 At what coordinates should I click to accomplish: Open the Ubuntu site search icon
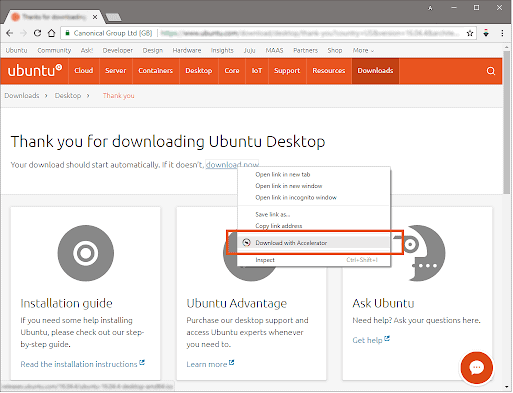point(491,71)
